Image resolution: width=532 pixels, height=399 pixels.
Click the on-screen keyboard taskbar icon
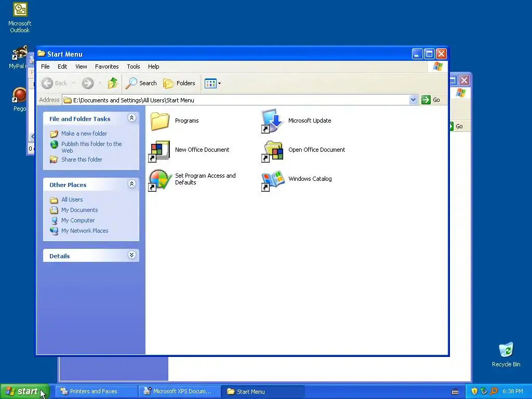[x=455, y=392]
